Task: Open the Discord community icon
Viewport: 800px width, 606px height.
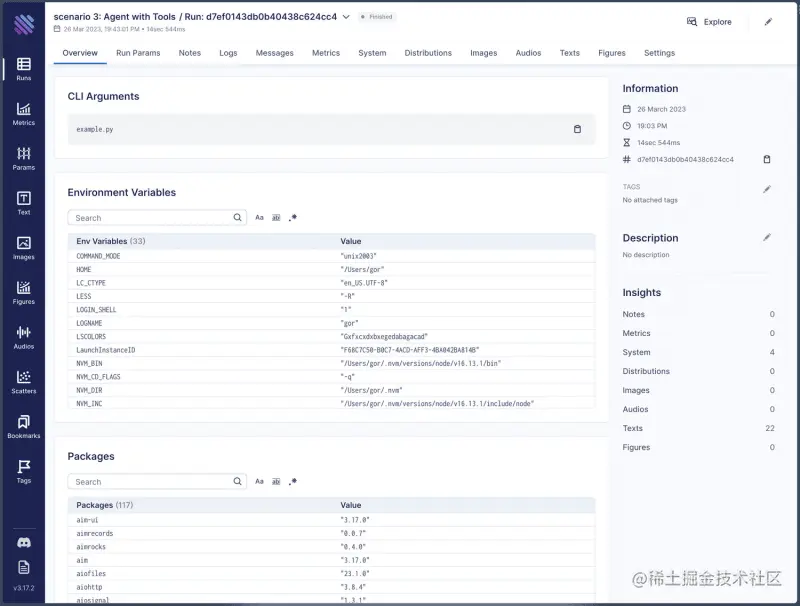Action: click(23, 542)
